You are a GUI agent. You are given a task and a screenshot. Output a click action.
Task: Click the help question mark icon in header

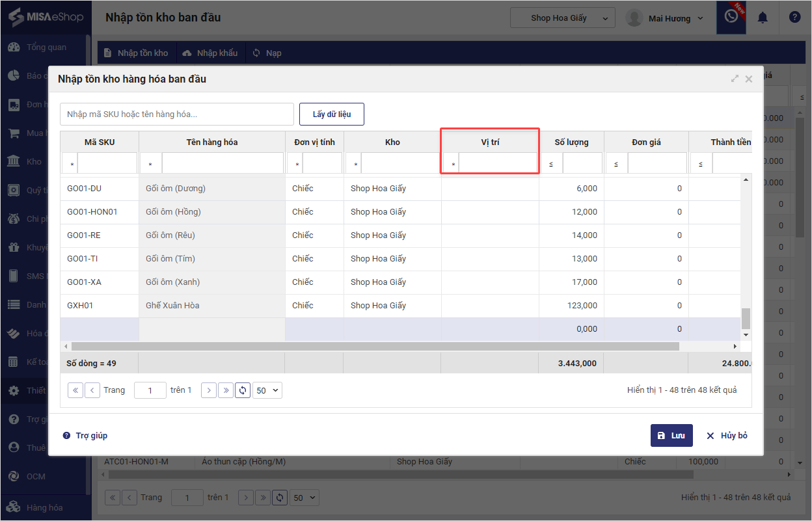coord(794,18)
